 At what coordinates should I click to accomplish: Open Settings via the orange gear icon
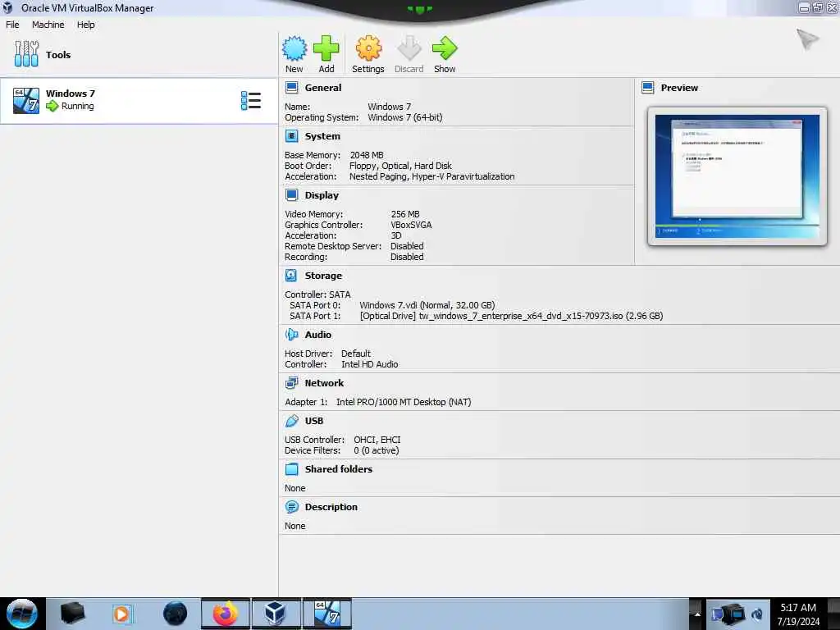tap(368, 48)
